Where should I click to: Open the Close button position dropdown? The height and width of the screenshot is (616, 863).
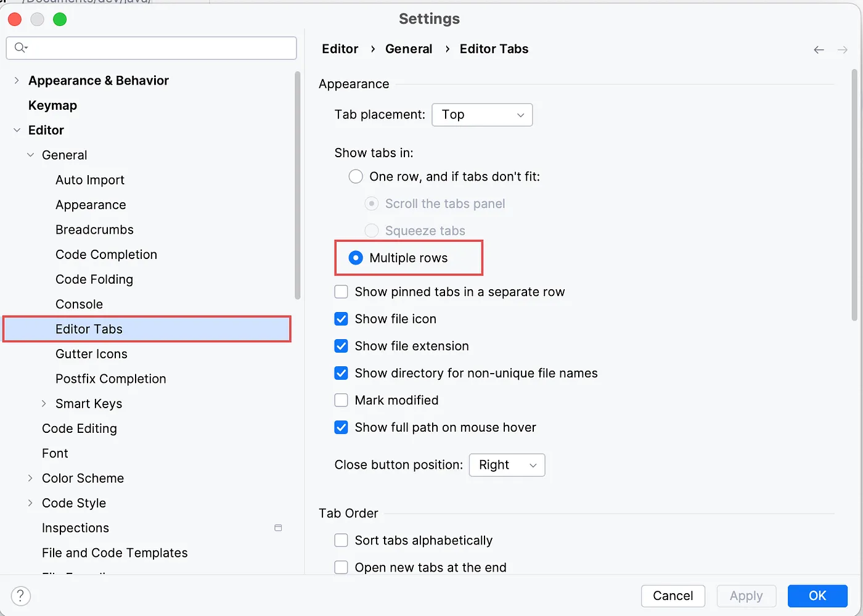coord(507,465)
